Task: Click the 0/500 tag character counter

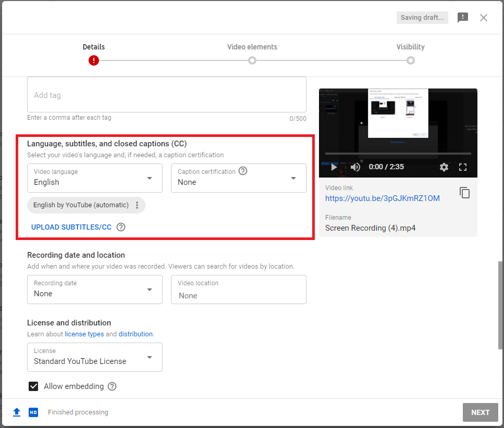Action: pyautogui.click(x=298, y=119)
